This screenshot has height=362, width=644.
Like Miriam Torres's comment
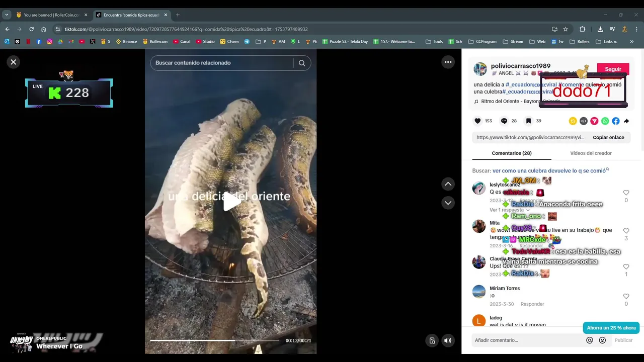coord(626,296)
